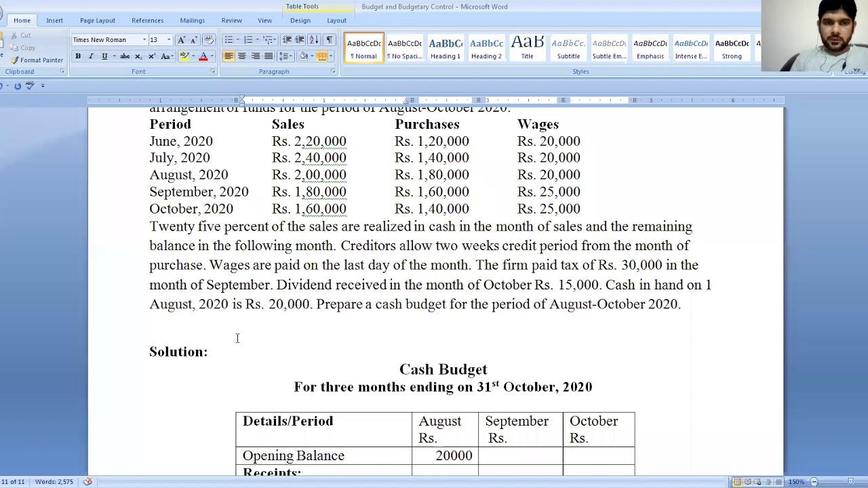Click the Redo icon in quick access toolbar
The height and width of the screenshot is (488, 868).
(x=18, y=85)
